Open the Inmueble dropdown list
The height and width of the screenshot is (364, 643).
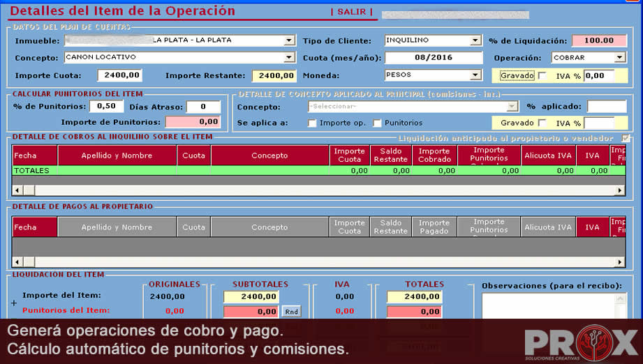pos(289,40)
